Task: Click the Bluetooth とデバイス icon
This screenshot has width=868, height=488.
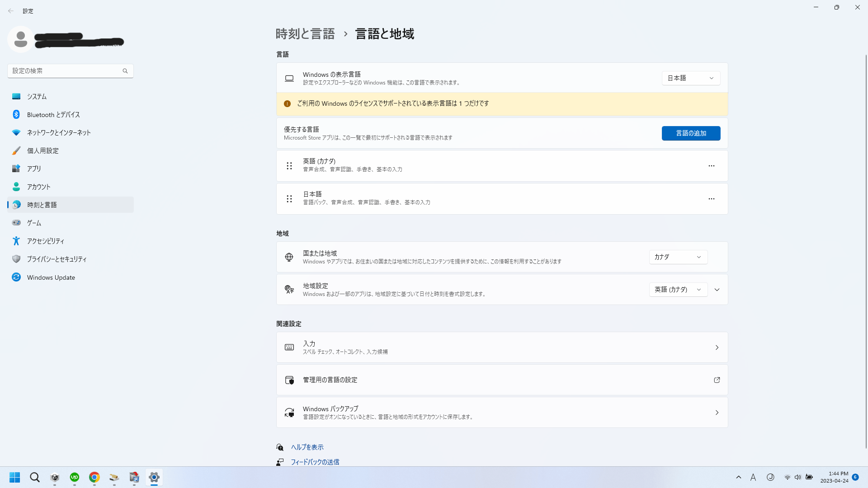Action: 16,114
